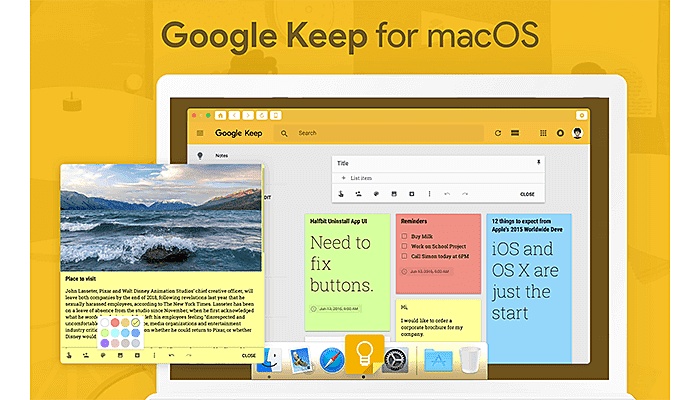Select the green color swatch
Screen dimensions: 700x400
pyautogui.click(x=104, y=333)
